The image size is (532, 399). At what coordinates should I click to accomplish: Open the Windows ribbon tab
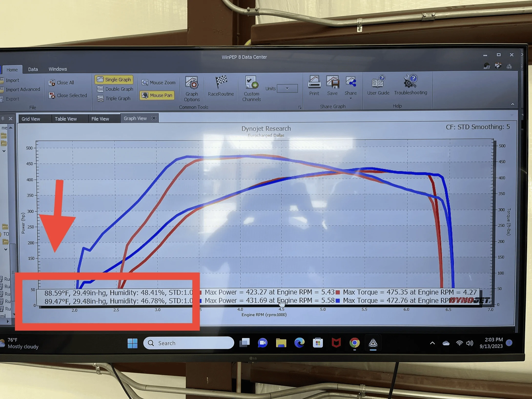(x=58, y=69)
